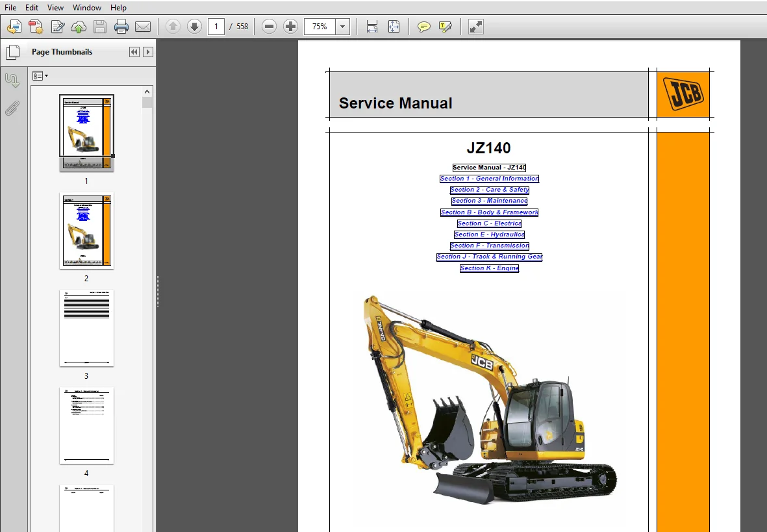
Task: Open the thumbnails options dropdown menu
Action: (x=40, y=76)
